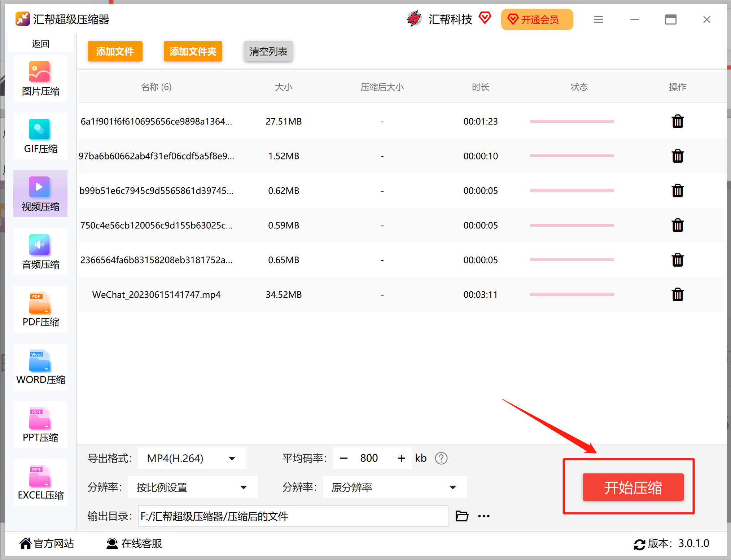Image resolution: width=731 pixels, height=560 pixels.
Task: Increase average bitrate with plus
Action: tap(401, 458)
